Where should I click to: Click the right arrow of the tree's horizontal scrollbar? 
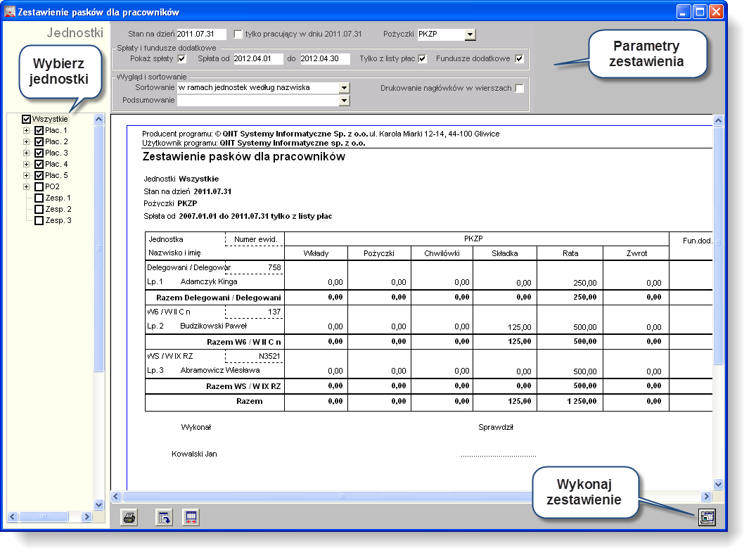point(87,516)
